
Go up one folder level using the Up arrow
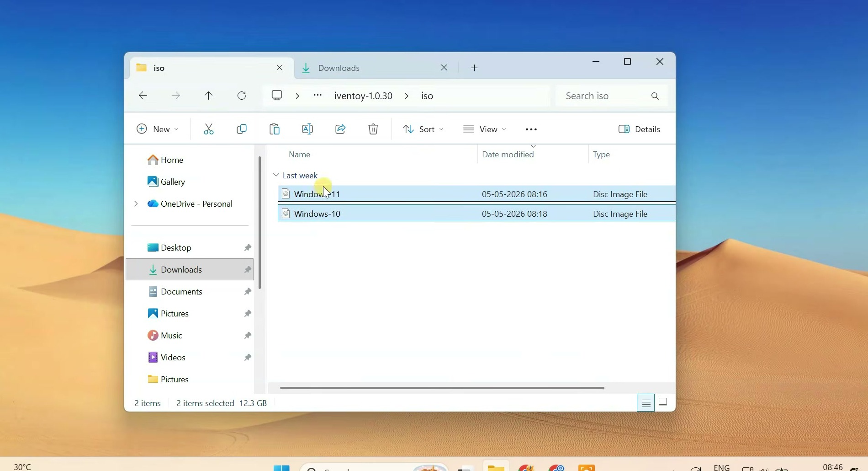[x=209, y=96]
